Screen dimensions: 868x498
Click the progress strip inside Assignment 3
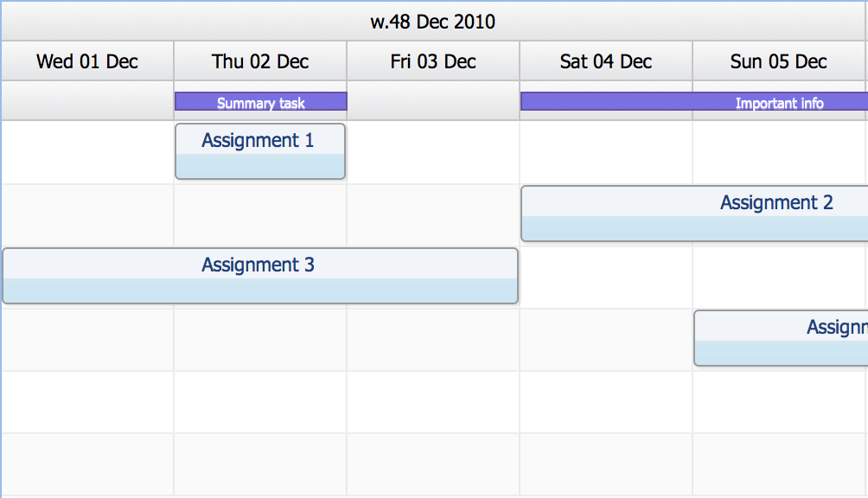[x=259, y=290]
